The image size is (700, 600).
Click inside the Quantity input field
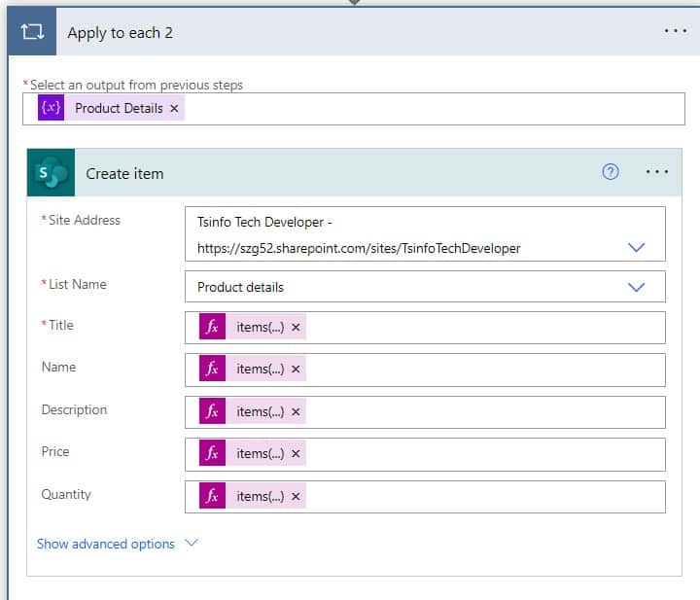coord(425,497)
